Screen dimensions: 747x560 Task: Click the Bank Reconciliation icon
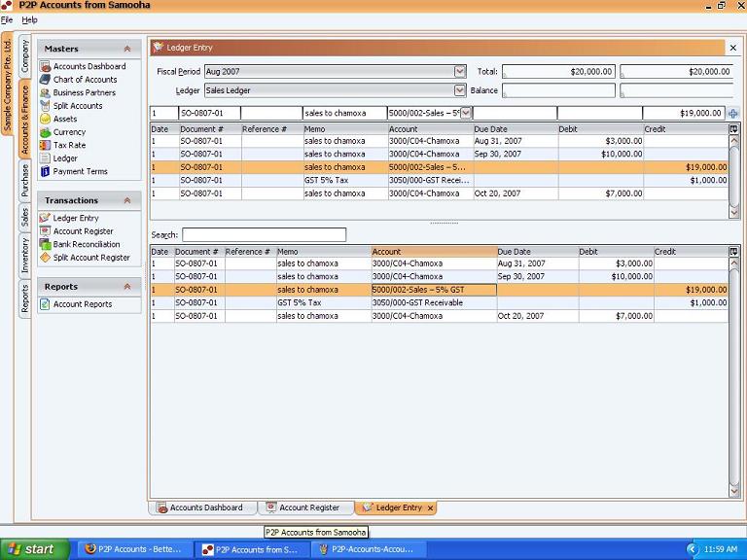(46, 244)
